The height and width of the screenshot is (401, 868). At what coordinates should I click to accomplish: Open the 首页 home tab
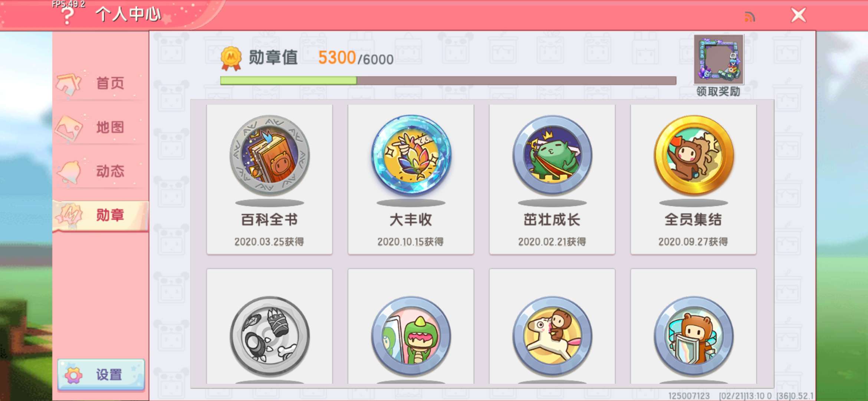[100, 83]
